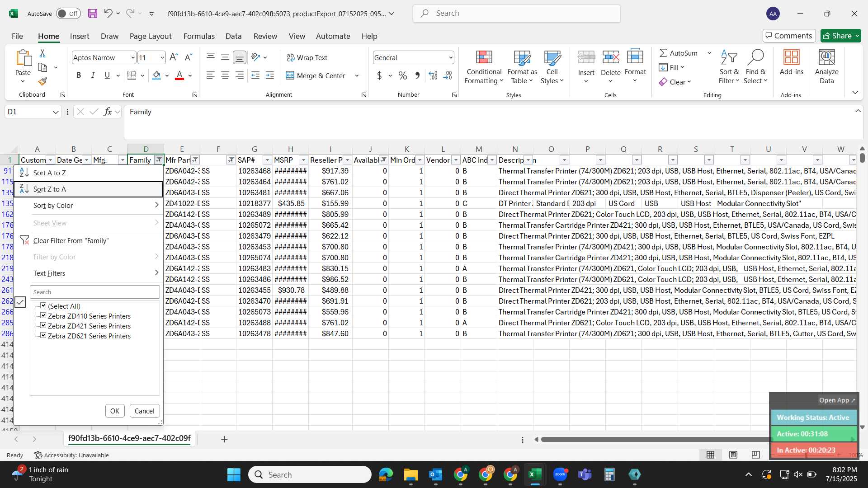Open the font size dropdown

pos(162,57)
